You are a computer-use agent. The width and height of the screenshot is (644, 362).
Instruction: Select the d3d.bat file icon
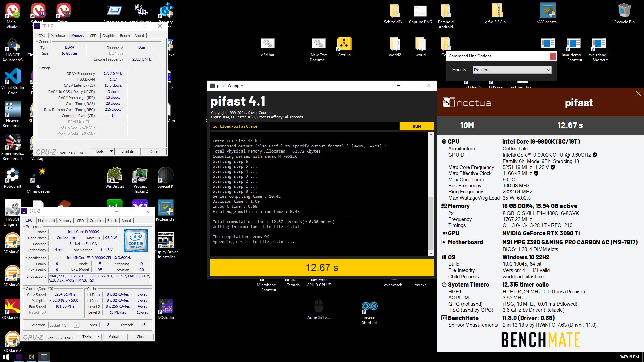coord(268,47)
